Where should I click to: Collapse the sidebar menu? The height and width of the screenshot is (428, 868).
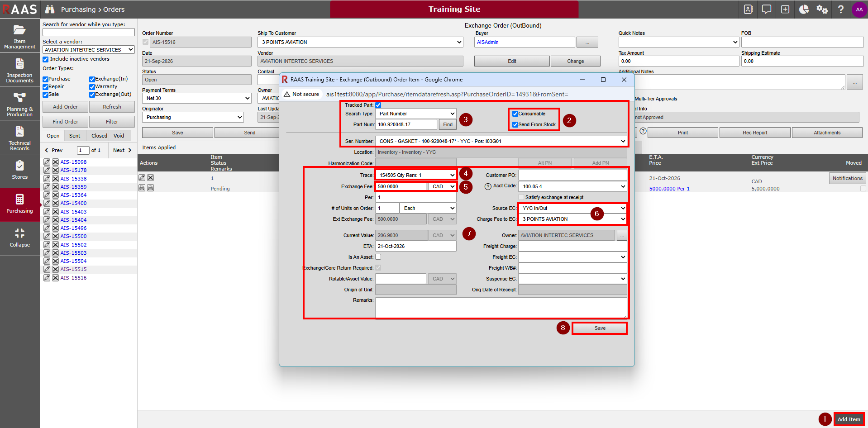[x=20, y=239]
